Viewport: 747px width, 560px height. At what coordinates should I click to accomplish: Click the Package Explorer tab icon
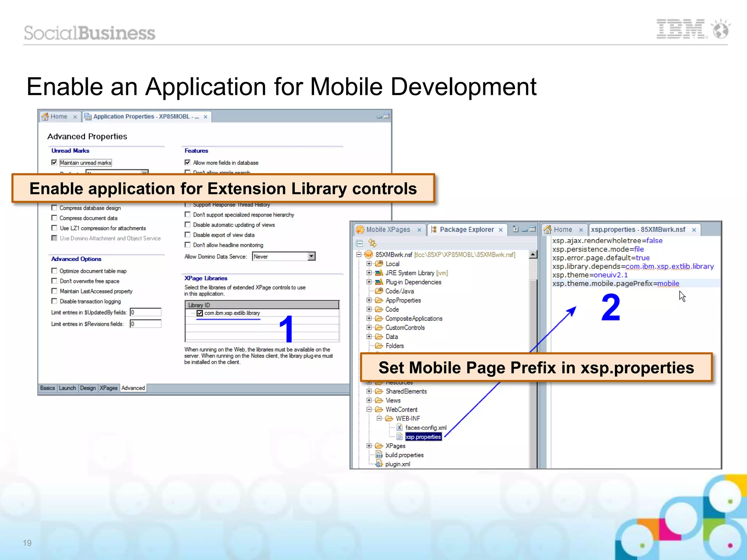pyautogui.click(x=434, y=230)
